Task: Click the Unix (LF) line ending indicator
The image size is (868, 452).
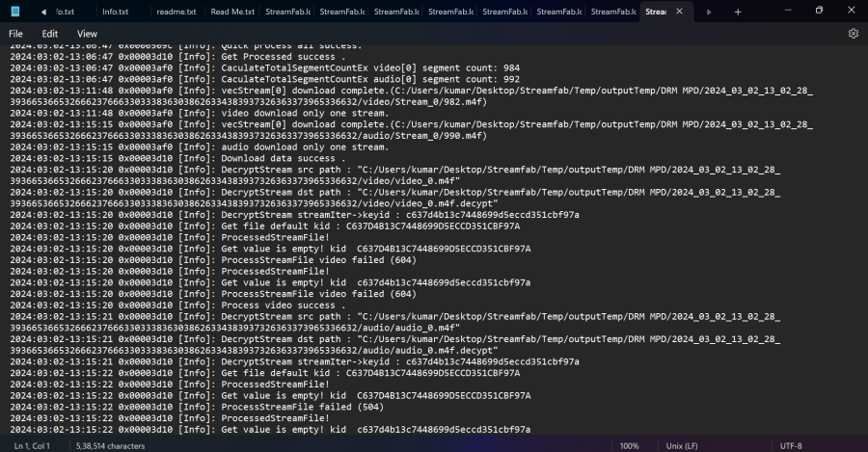Action: coord(682,446)
